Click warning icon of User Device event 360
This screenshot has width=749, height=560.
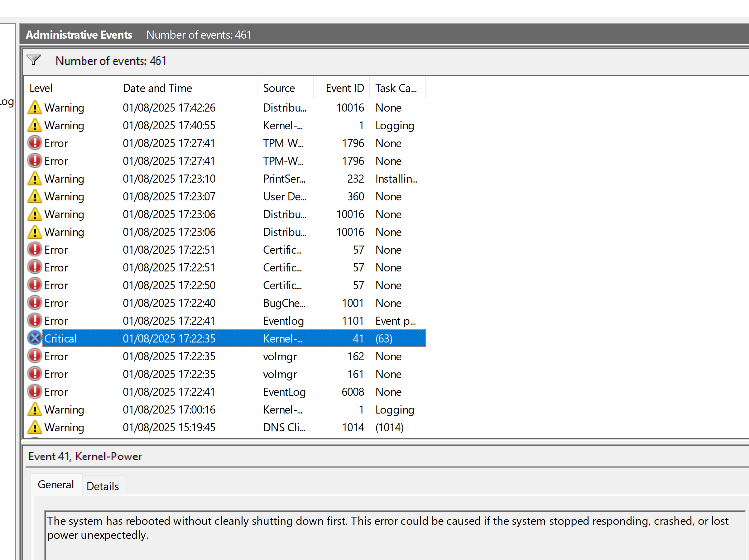click(x=35, y=196)
